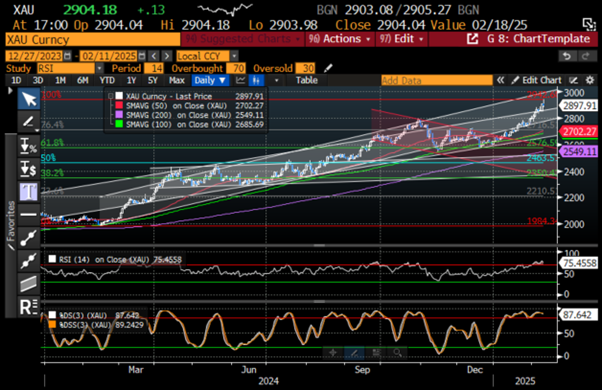
Task: Select the 1Y time range
Action: click(131, 80)
